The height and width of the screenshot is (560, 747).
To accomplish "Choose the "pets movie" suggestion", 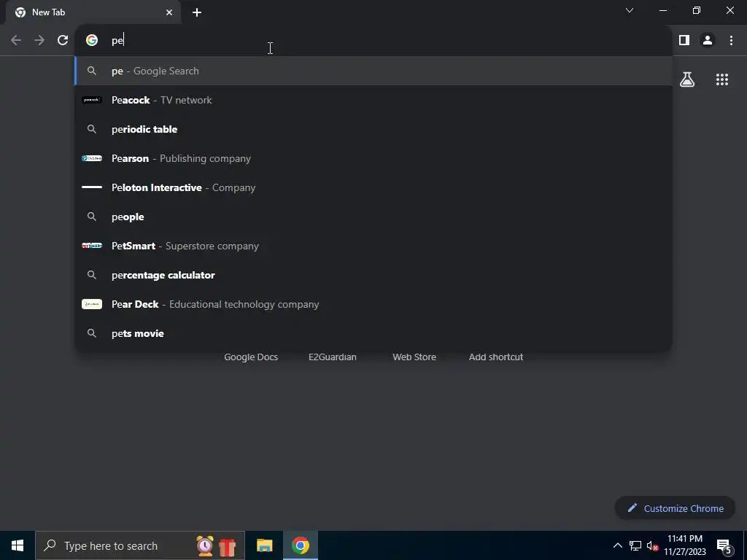I will tap(373, 333).
